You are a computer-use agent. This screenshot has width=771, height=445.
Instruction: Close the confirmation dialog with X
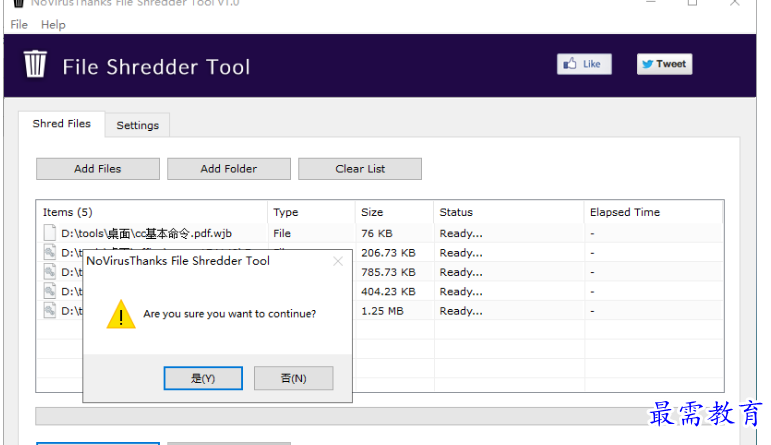338,261
